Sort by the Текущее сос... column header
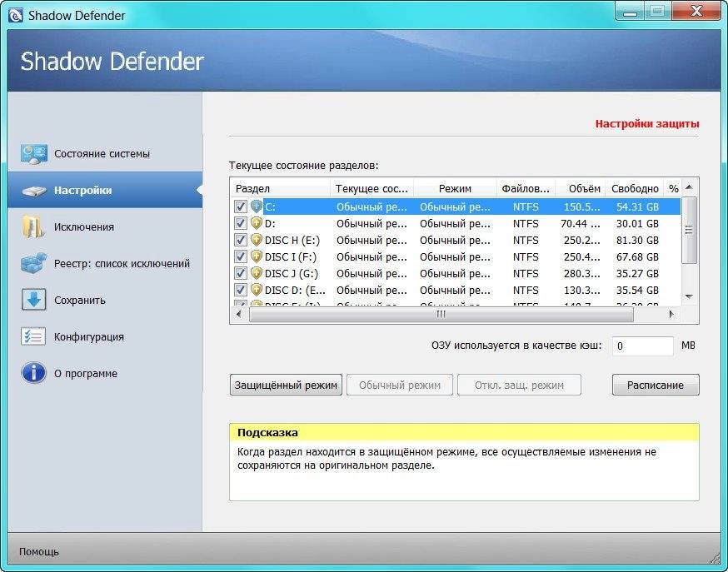Viewport: 728px width, 572px height. pyautogui.click(x=371, y=188)
